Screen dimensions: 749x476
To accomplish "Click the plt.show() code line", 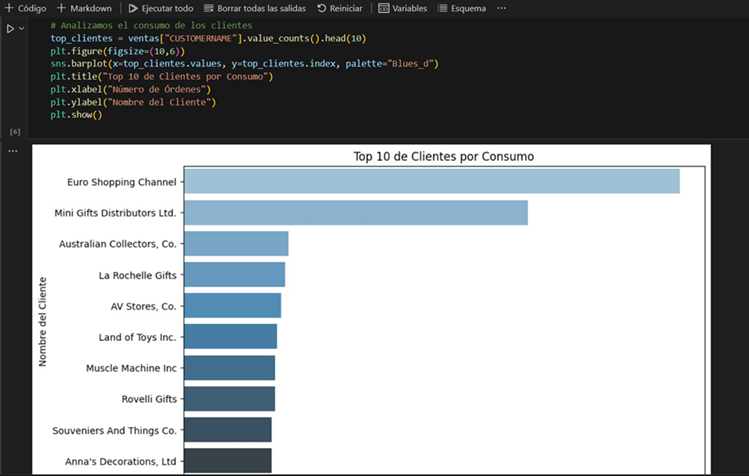I will point(76,115).
